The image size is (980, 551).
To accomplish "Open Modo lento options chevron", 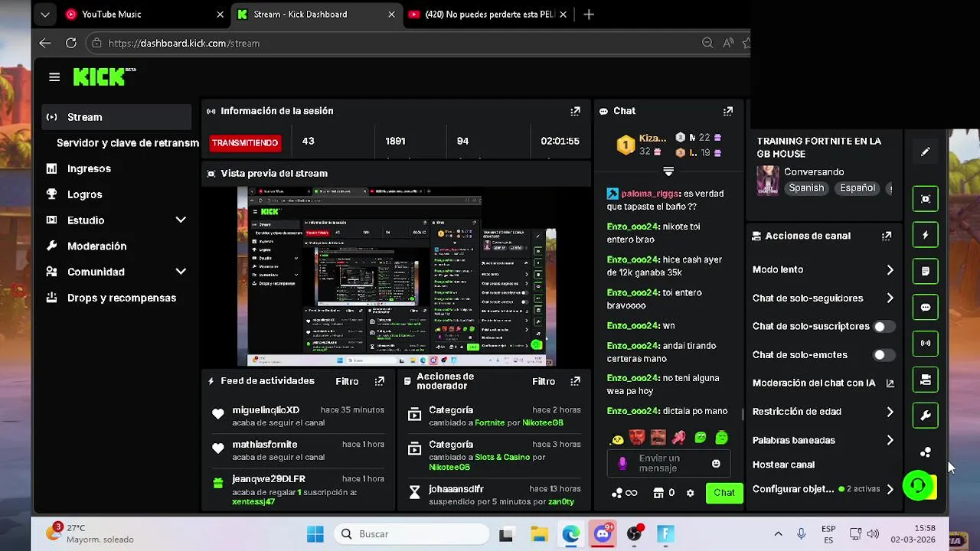I will tap(890, 270).
